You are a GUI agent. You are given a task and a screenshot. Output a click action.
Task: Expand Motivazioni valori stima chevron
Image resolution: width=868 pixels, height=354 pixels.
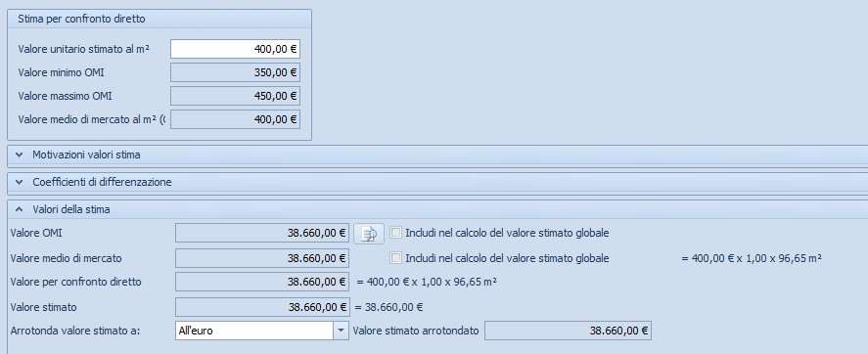click(x=20, y=155)
